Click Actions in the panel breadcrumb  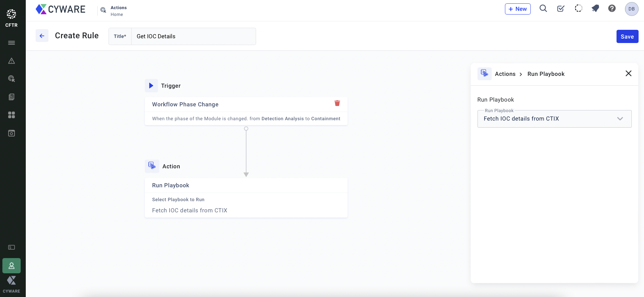pos(505,74)
